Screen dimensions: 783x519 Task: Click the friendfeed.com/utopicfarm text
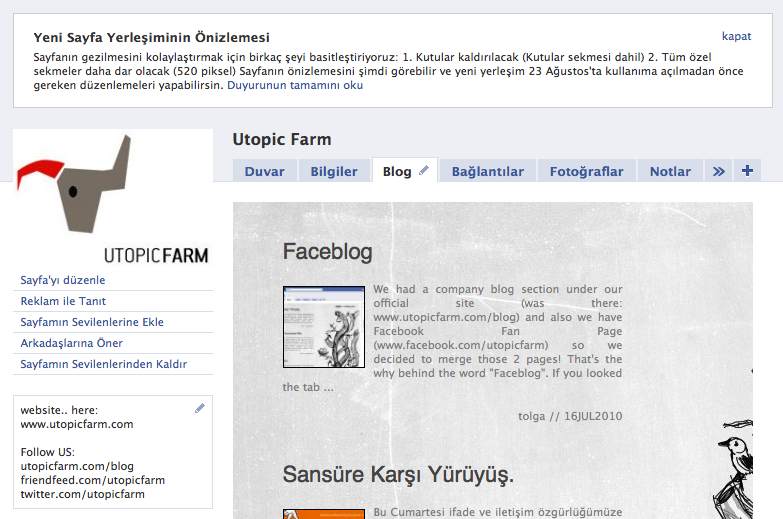pyautogui.click(x=92, y=480)
